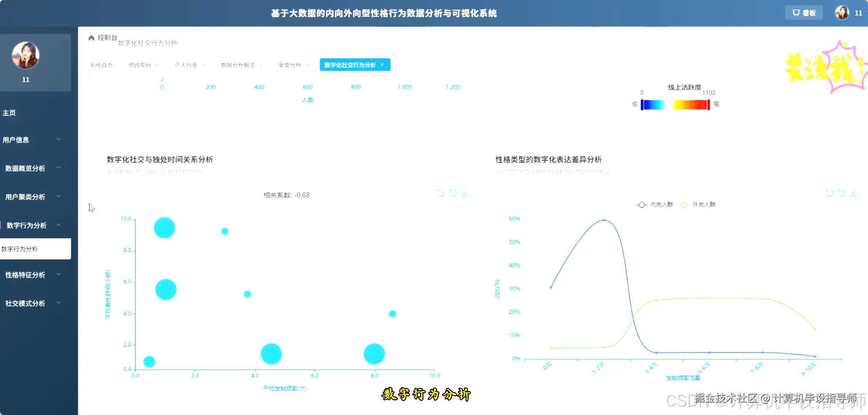
Task: Toggle the 内向人群 legend series
Action: pos(654,205)
